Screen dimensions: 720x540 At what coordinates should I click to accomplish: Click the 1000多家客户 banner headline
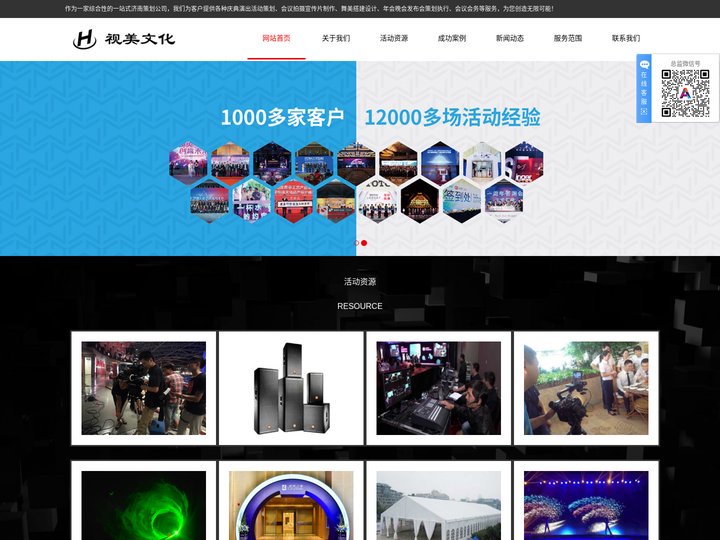pyautogui.click(x=282, y=118)
